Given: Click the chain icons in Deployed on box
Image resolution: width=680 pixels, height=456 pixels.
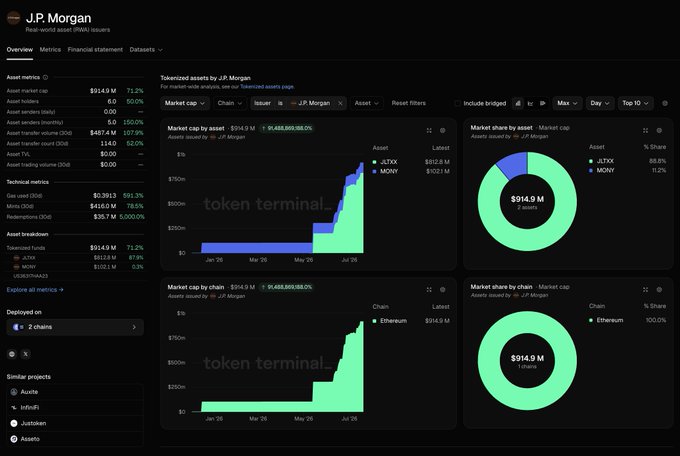Looking at the screenshot, I should 18,327.
